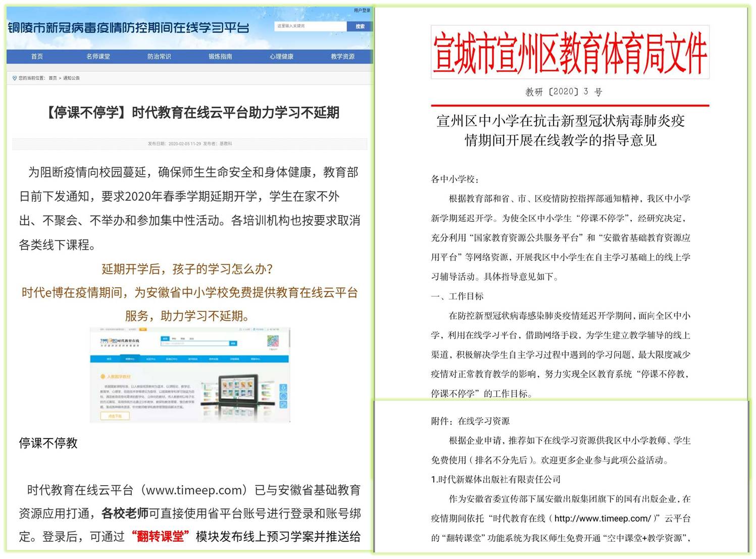The image size is (756, 559).
Task: Open the 防治常识 navigation item
Action: tap(159, 57)
